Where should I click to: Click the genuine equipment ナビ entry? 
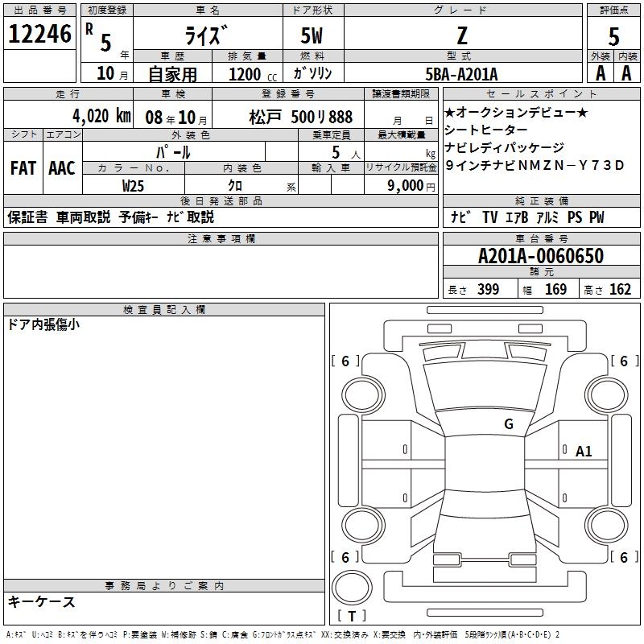[460, 217]
